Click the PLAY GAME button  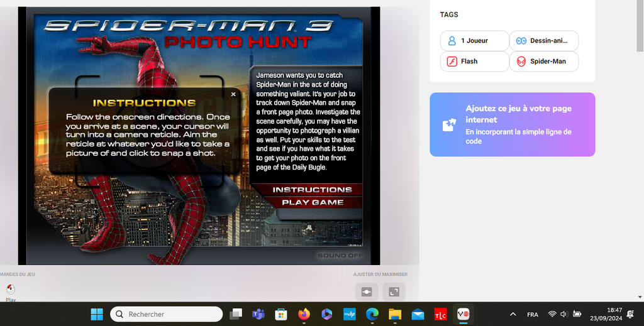click(x=313, y=202)
